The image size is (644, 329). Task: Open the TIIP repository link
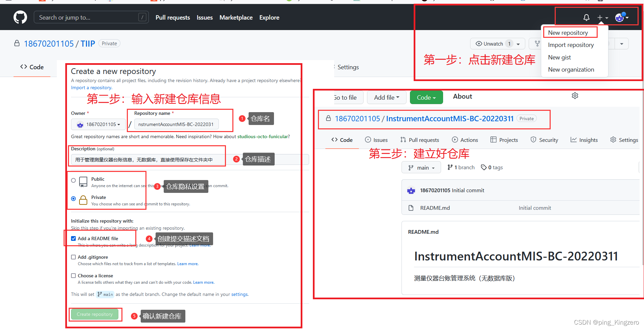(x=88, y=44)
